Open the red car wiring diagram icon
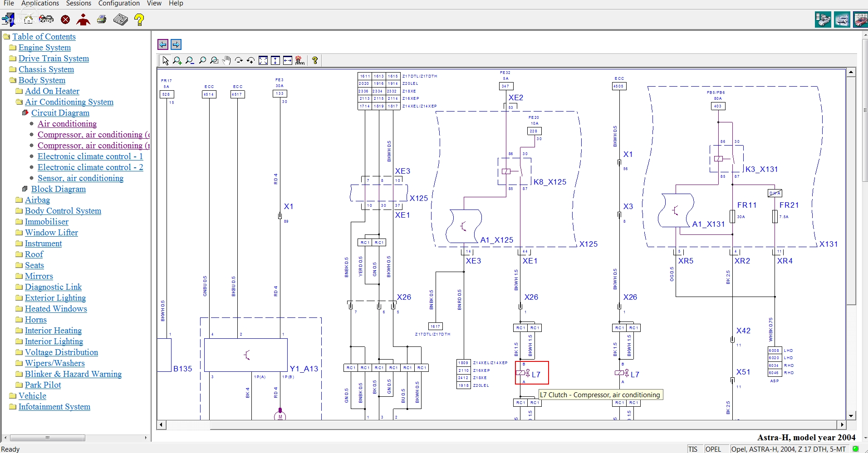 860,20
